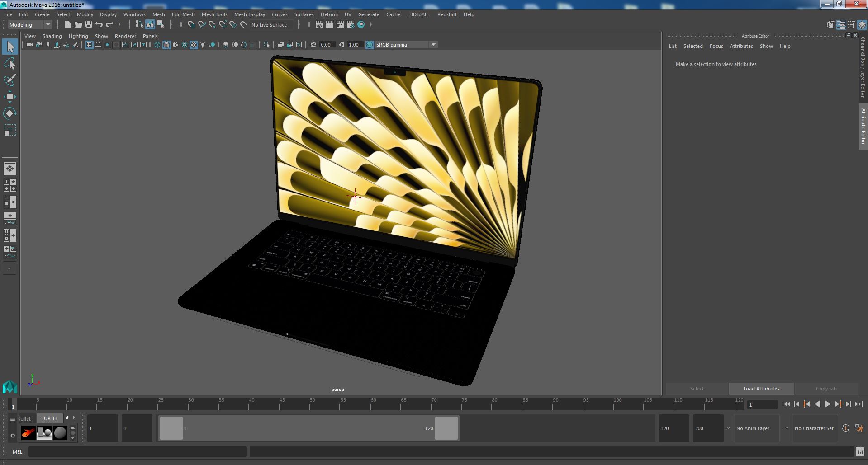The height and width of the screenshot is (465, 868).
Task: Toggle viewport grid display
Action: [x=89, y=45]
